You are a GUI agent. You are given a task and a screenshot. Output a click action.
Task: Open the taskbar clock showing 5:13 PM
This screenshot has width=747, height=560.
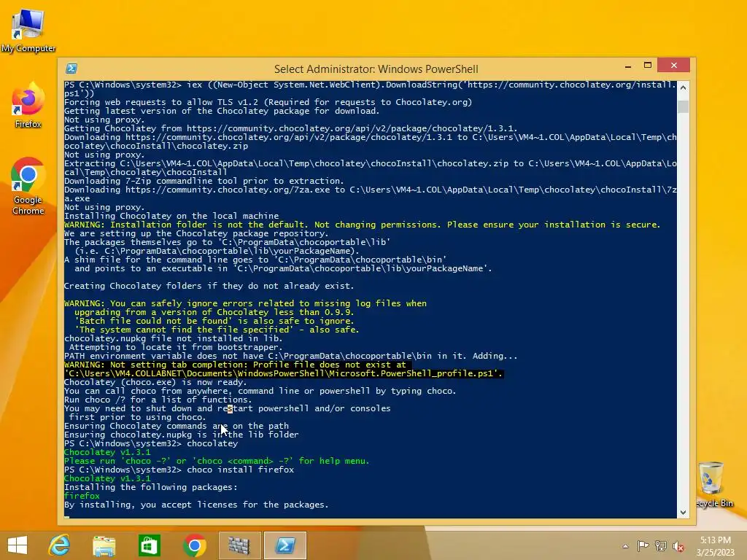[x=716, y=545]
